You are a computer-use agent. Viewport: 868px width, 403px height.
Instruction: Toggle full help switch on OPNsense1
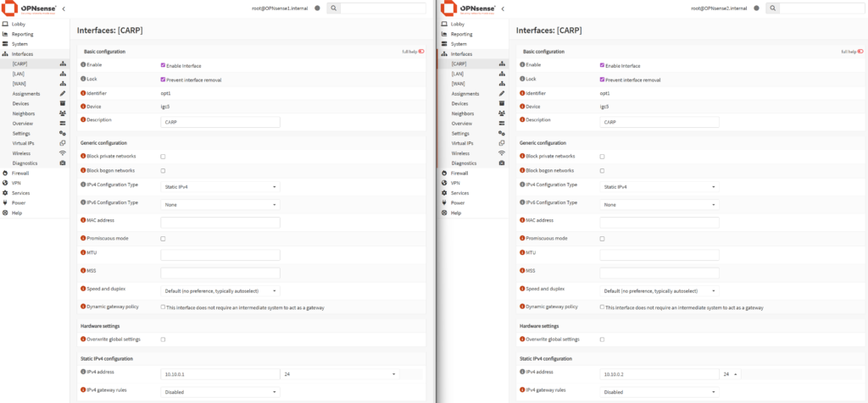(421, 52)
